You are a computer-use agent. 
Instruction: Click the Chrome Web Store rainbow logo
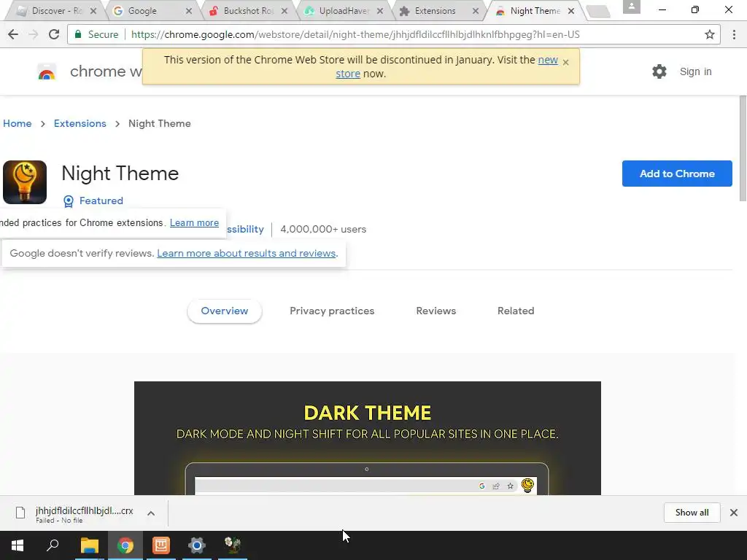click(47, 72)
